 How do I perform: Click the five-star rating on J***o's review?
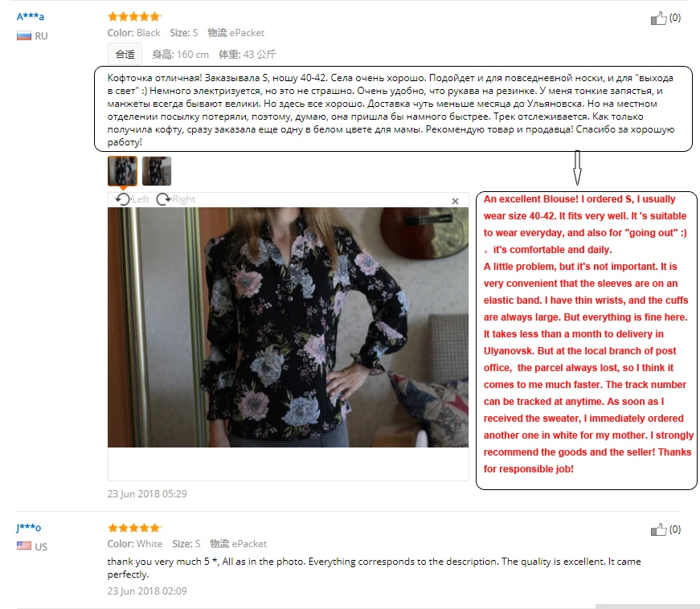[x=134, y=528]
